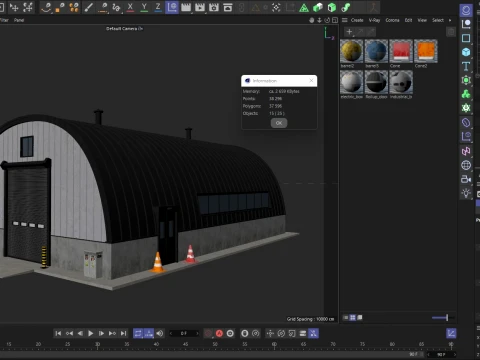
Task: Add a Cube primitive from side palette
Action: click(466, 52)
